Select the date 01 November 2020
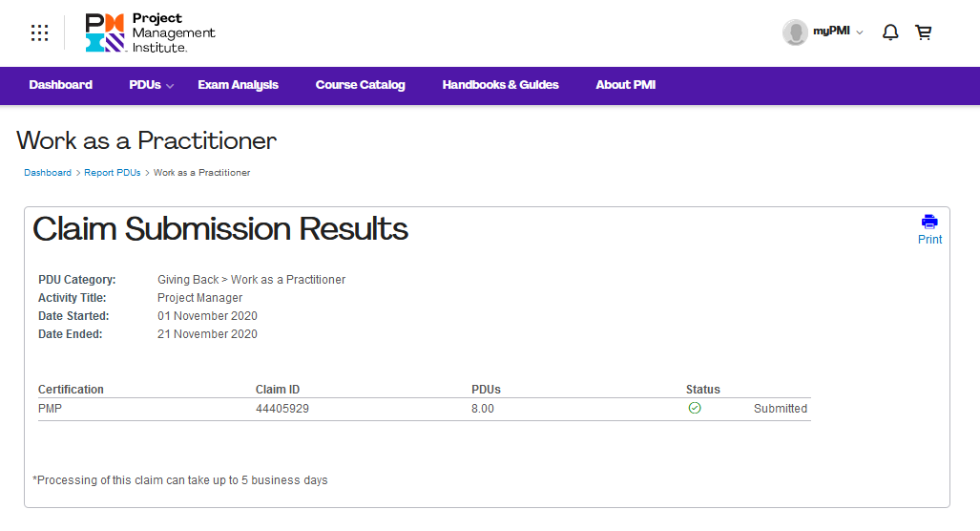This screenshot has width=980, height=531. click(207, 316)
